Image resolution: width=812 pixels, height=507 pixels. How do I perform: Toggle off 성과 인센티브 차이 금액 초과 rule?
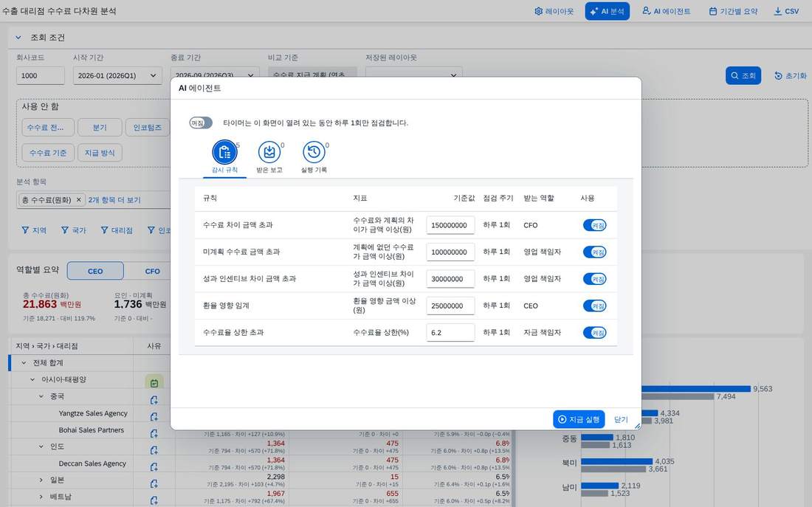594,279
